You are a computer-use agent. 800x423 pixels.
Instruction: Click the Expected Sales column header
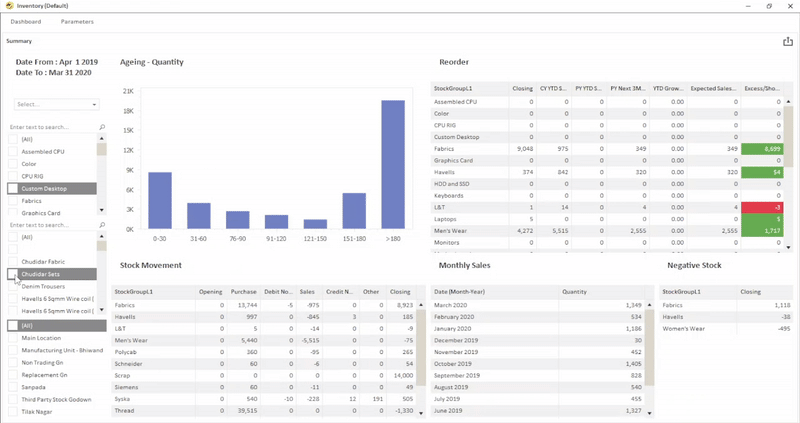[x=713, y=88]
